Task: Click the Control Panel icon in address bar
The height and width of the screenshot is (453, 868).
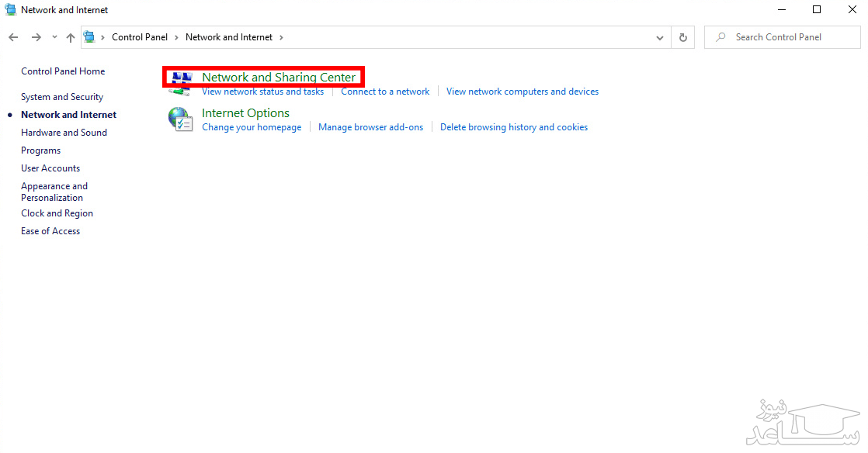Action: pos(89,37)
